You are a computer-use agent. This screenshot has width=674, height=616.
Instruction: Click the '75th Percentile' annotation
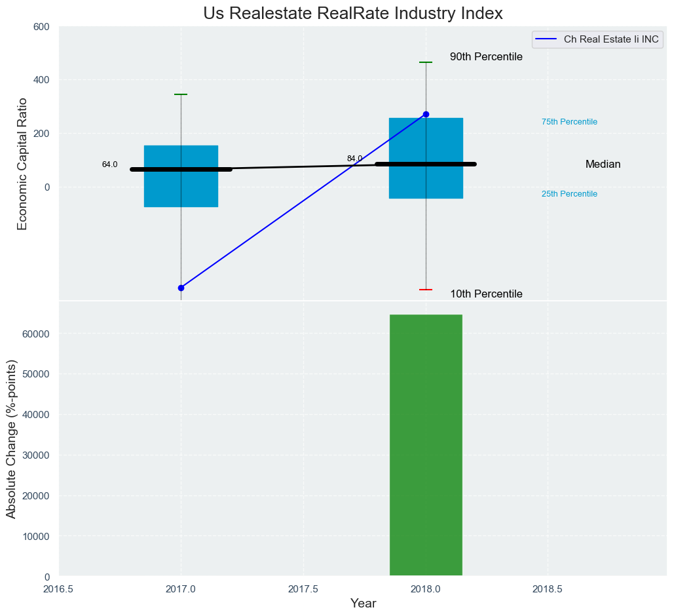click(x=569, y=122)
